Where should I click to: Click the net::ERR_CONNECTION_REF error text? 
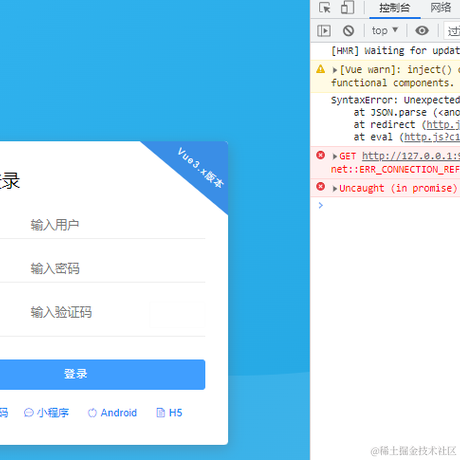(395, 169)
